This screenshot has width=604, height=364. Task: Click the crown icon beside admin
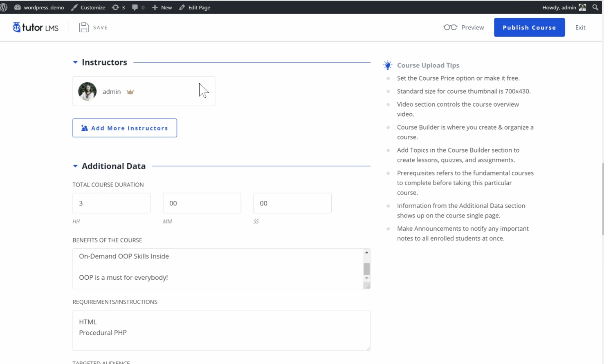130,92
